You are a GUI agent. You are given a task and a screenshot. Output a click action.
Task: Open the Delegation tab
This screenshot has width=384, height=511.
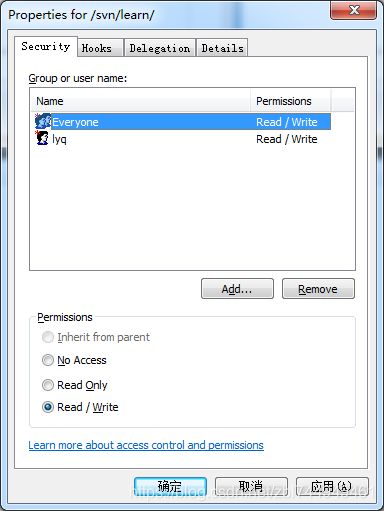[160, 48]
